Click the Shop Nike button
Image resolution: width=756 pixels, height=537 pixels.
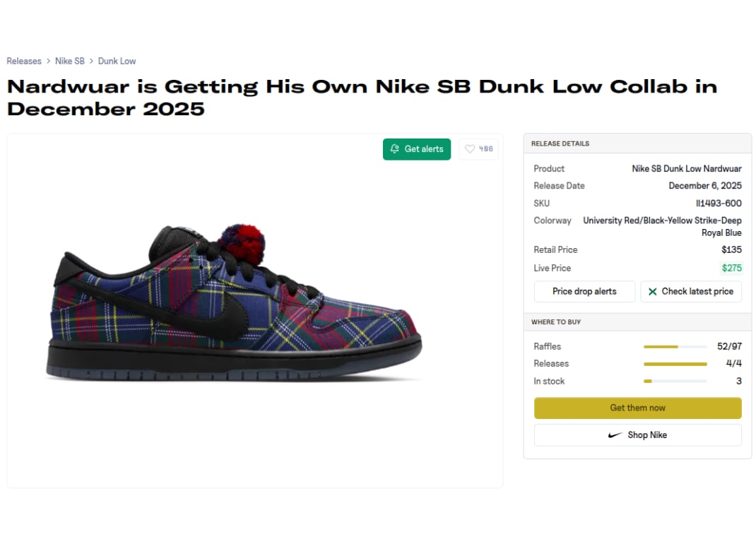coord(637,435)
